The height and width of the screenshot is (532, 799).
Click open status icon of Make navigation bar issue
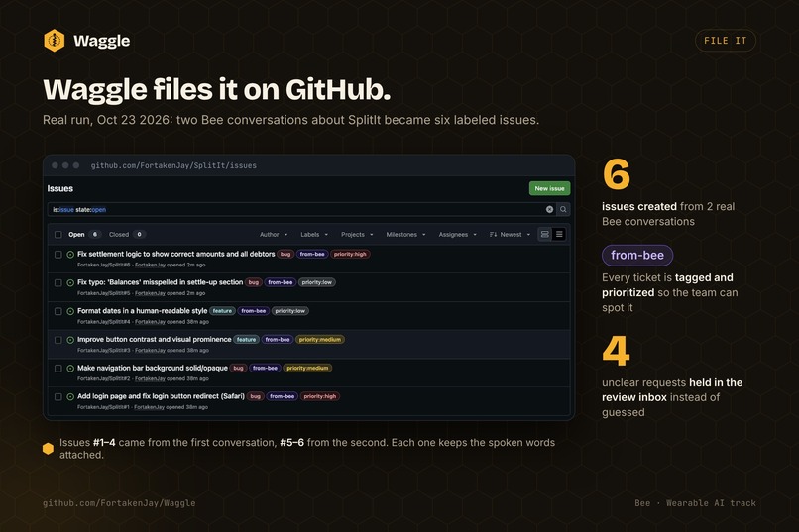tap(70, 369)
